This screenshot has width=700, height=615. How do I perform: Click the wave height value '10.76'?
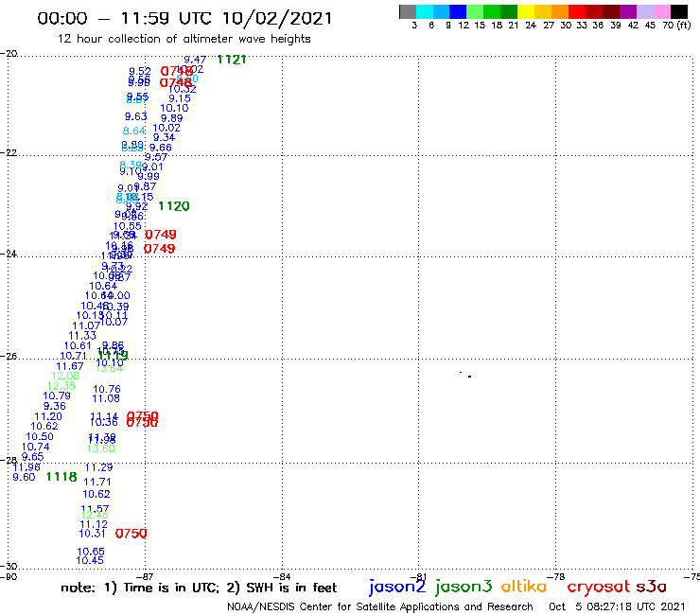point(107,389)
